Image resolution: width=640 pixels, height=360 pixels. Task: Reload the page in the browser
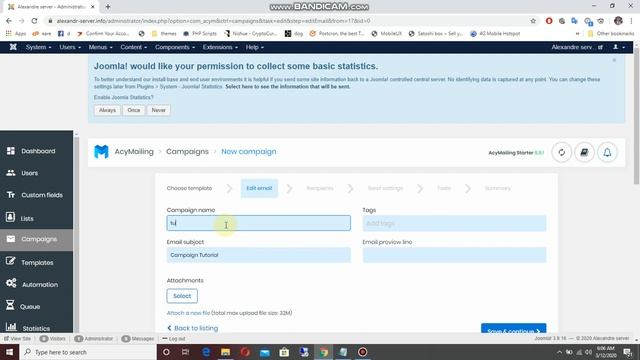(34, 21)
